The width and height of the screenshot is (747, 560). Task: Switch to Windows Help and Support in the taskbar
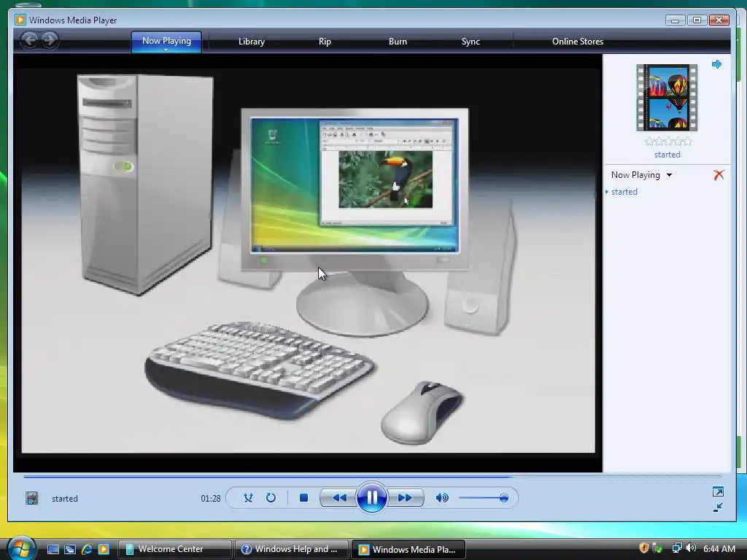tap(292, 549)
